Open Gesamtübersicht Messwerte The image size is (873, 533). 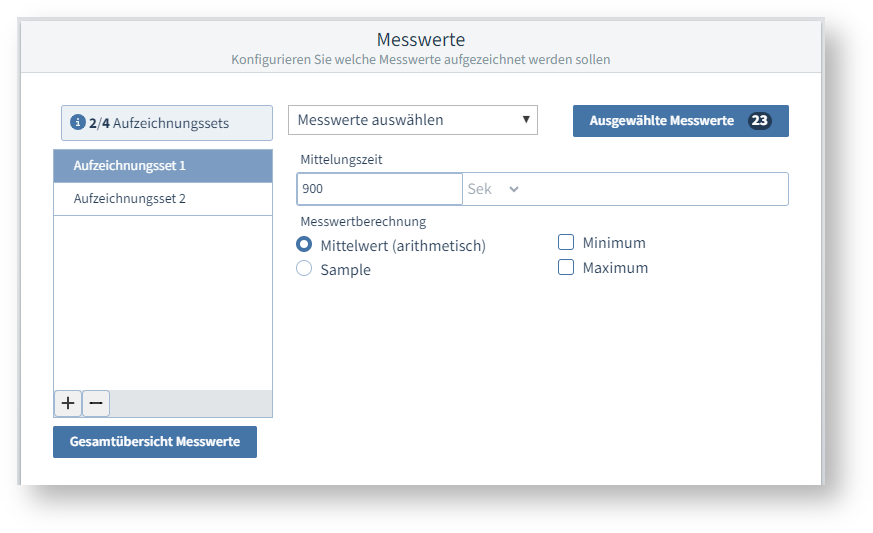click(155, 441)
